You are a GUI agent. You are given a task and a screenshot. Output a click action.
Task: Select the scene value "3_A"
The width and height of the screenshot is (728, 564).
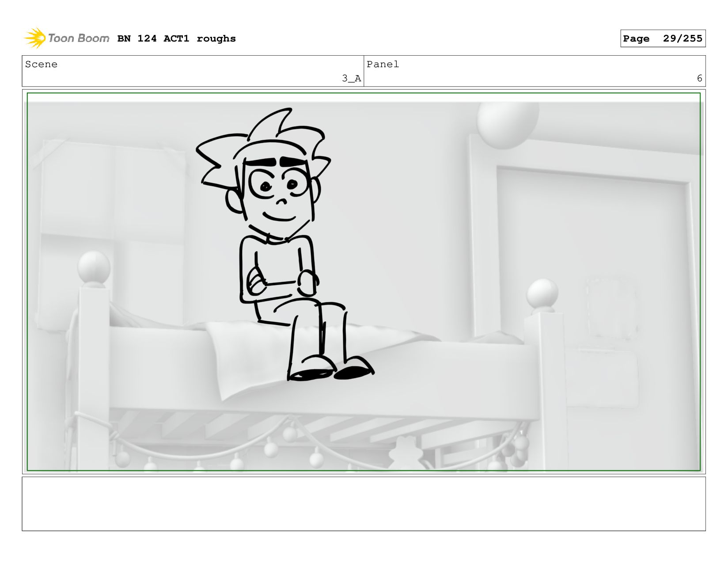pos(351,78)
